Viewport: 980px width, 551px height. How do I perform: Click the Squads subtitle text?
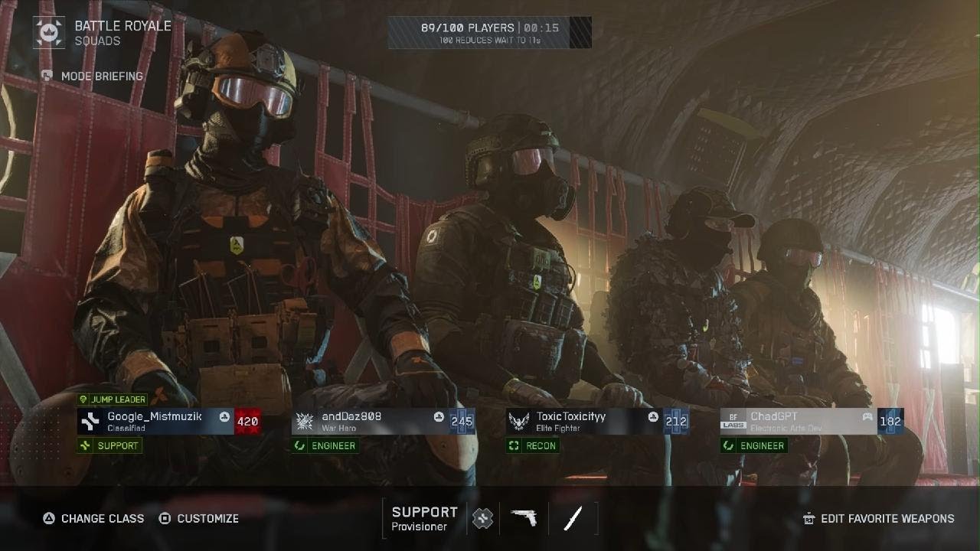[97, 41]
